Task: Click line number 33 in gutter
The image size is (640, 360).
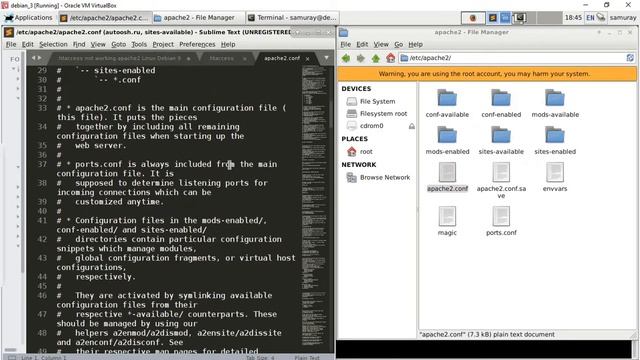Action: pos(42,108)
